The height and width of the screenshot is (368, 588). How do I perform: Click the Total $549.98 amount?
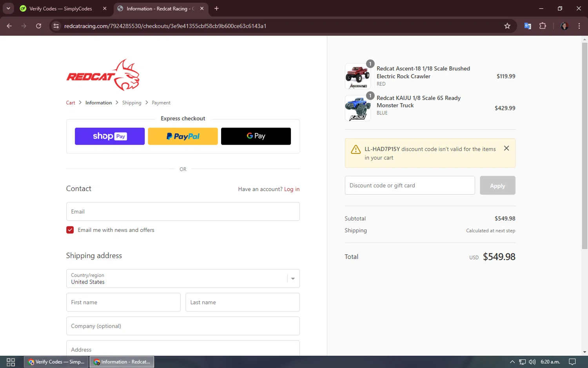point(499,257)
